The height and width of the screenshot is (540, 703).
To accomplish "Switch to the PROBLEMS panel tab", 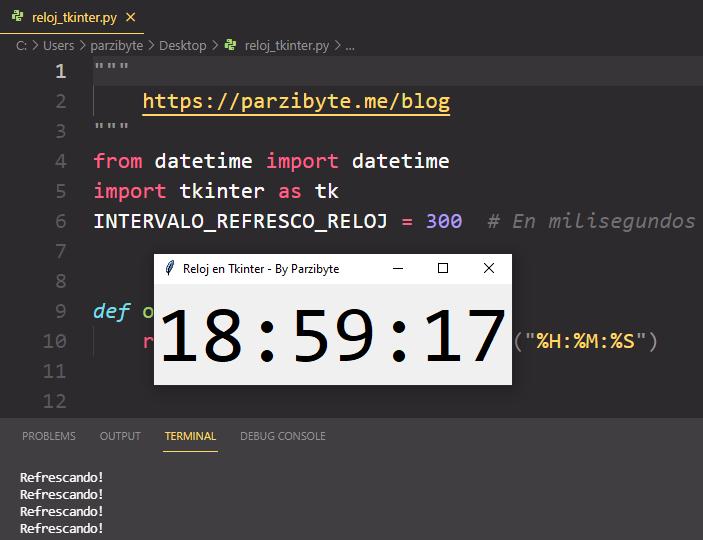I will point(49,436).
